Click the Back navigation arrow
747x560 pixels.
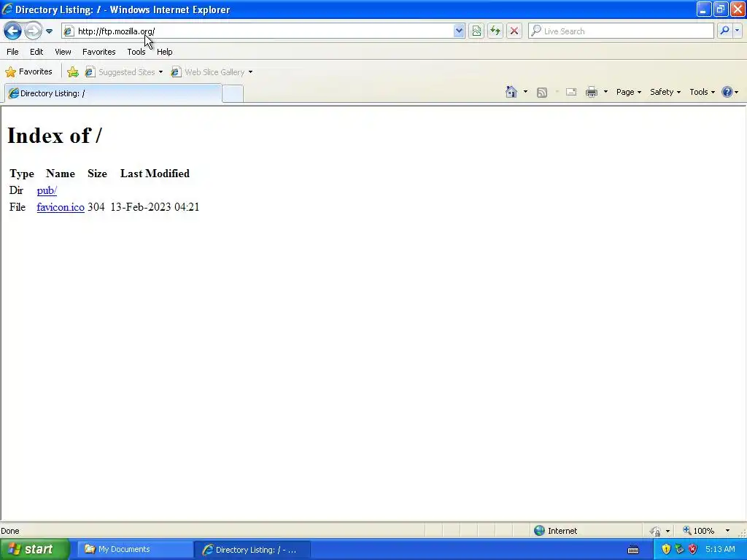point(13,31)
